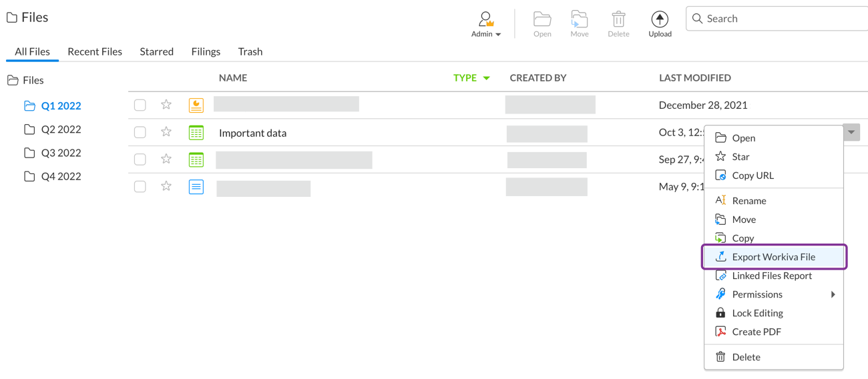Select Linked Files Report option
Image resolution: width=868 pixels, height=379 pixels.
(x=772, y=276)
